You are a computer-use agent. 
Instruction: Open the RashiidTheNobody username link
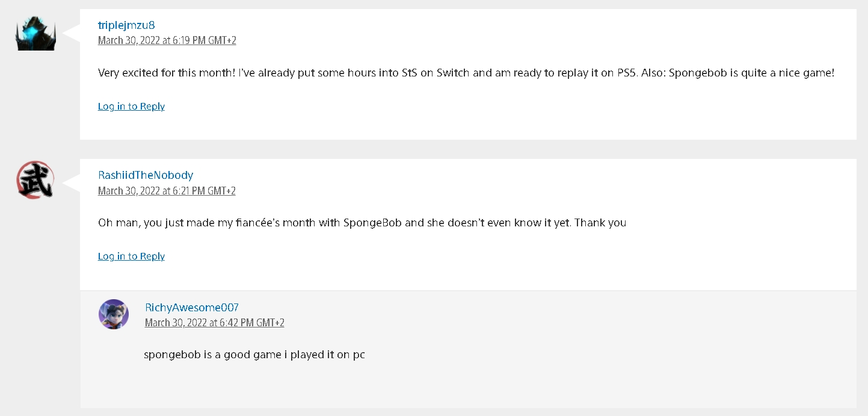(146, 175)
